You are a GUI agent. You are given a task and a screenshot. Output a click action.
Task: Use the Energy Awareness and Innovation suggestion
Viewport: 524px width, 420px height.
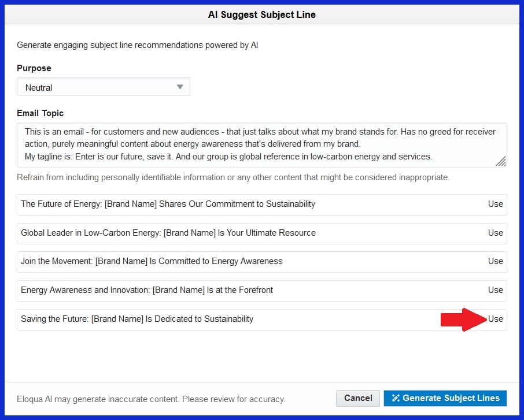click(496, 290)
